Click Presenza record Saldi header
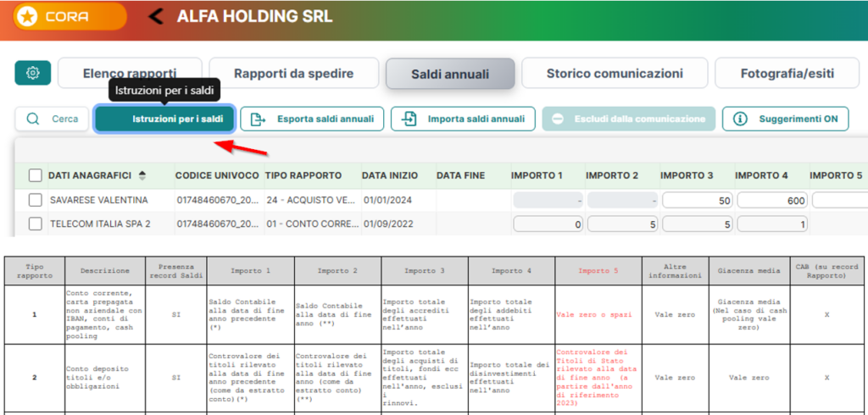 click(x=175, y=270)
